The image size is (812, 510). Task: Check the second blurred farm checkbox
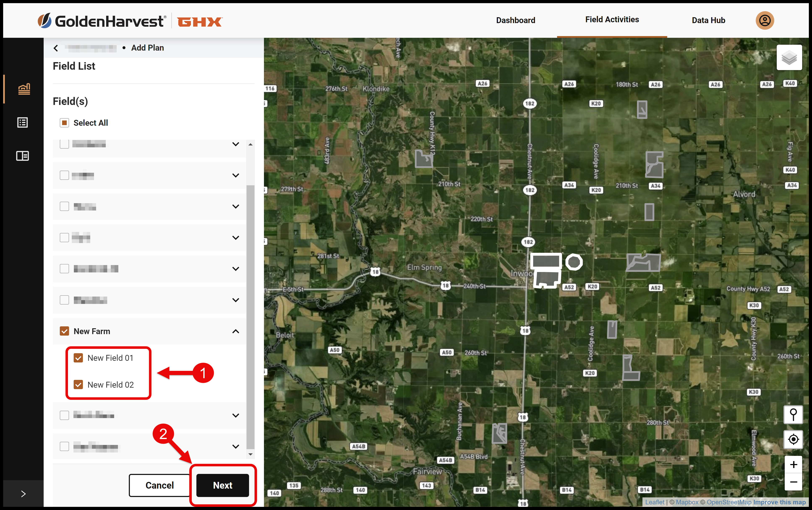[64, 175]
